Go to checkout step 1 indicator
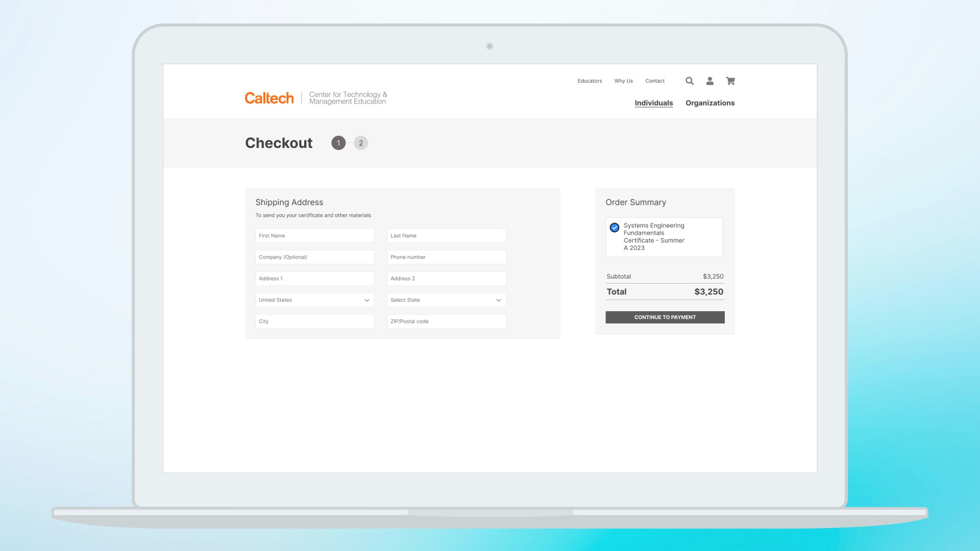This screenshot has width=980, height=551. click(338, 143)
